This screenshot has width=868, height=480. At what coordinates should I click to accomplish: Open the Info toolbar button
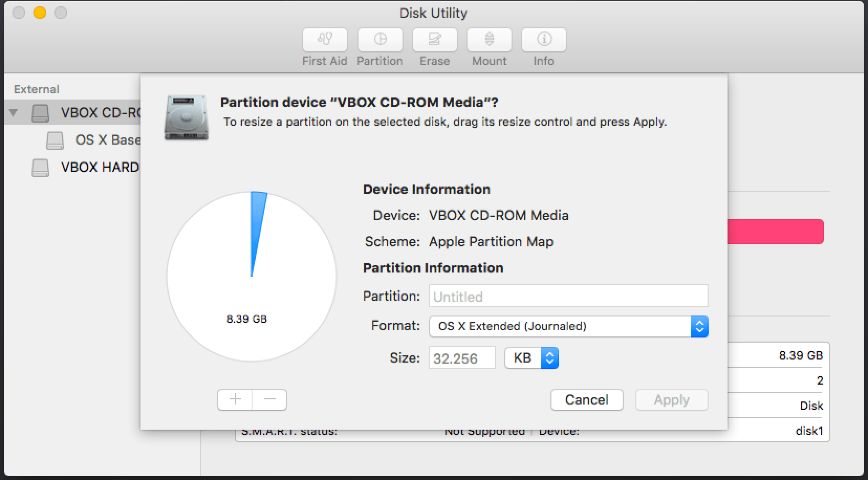pos(544,40)
